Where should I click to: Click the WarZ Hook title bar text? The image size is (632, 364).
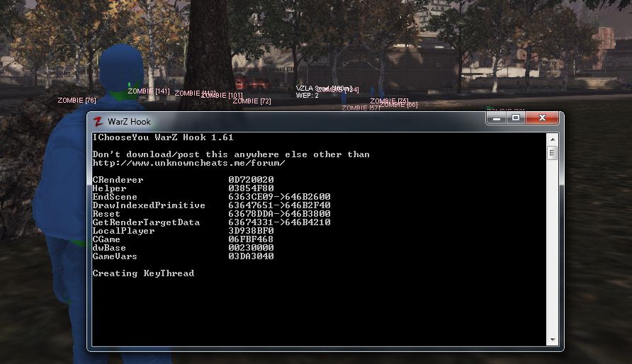pyautogui.click(x=129, y=122)
